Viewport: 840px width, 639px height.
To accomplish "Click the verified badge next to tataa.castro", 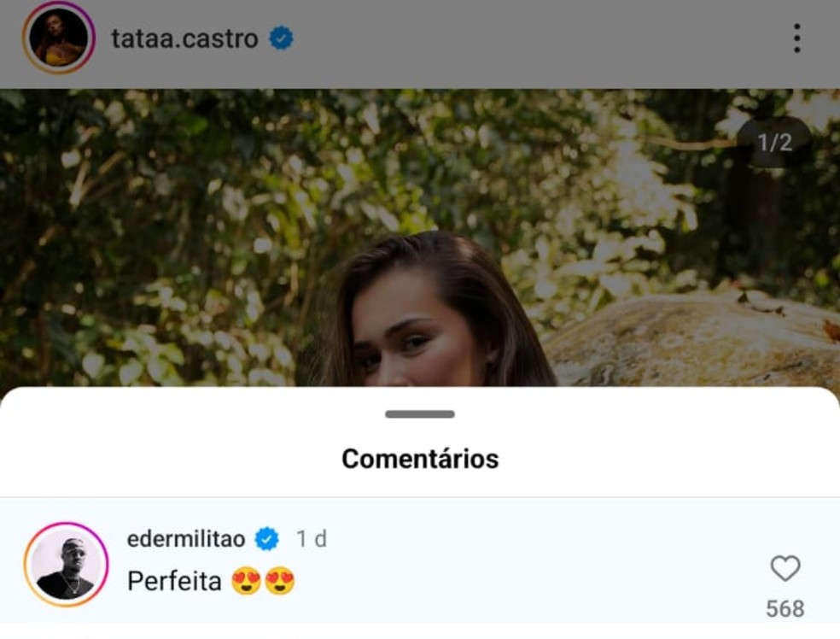I will coord(282,38).
